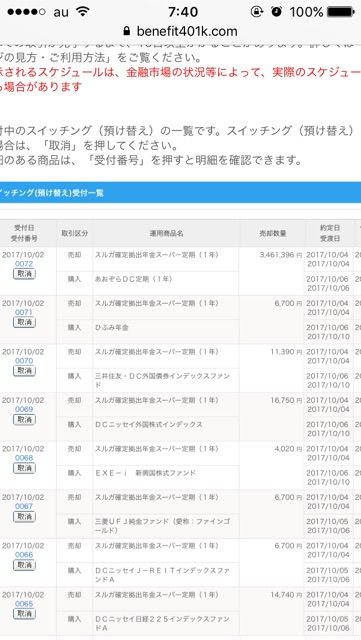The height and width of the screenshot is (640, 361).
Task: Tap the rotation lock status icon
Action: pos(257,11)
